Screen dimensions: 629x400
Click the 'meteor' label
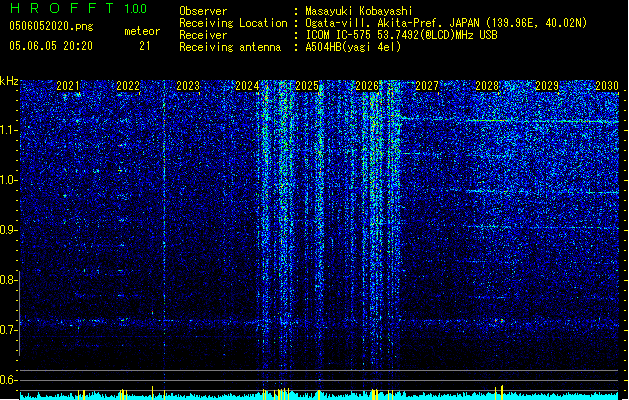pos(142,31)
